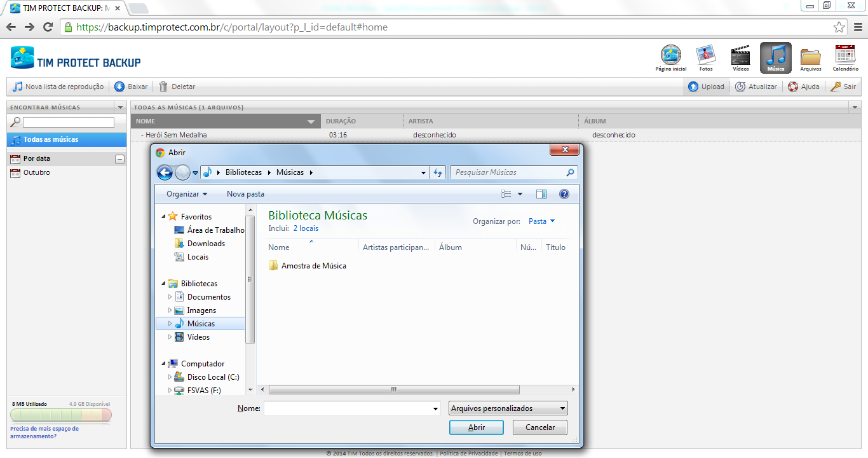
Task: Sort by NOME column header
Action: pos(226,121)
